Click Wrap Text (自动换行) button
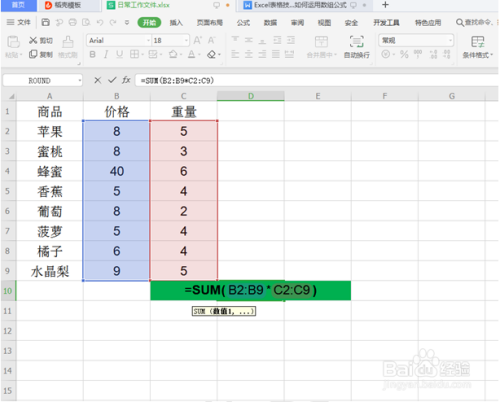 tap(357, 47)
